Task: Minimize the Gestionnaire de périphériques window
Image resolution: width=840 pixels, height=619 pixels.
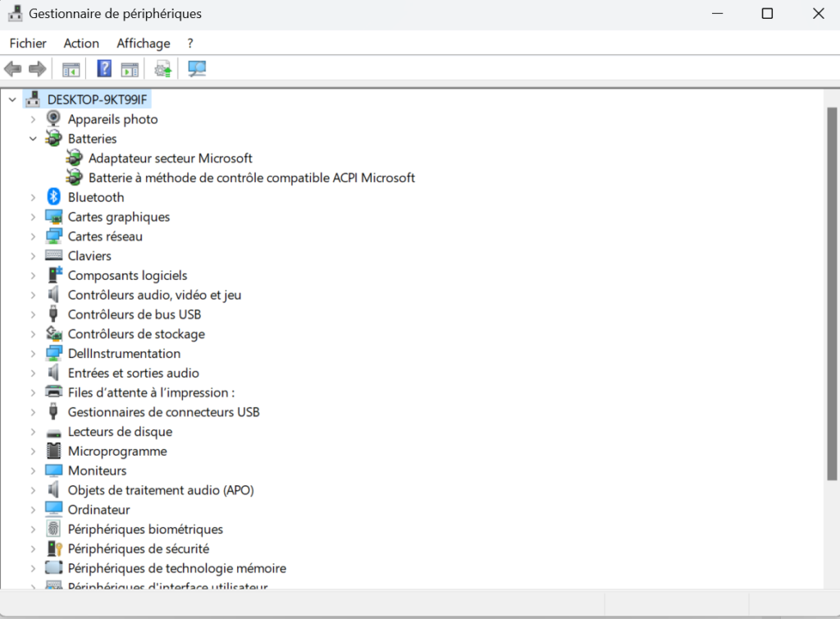Action: [x=717, y=13]
